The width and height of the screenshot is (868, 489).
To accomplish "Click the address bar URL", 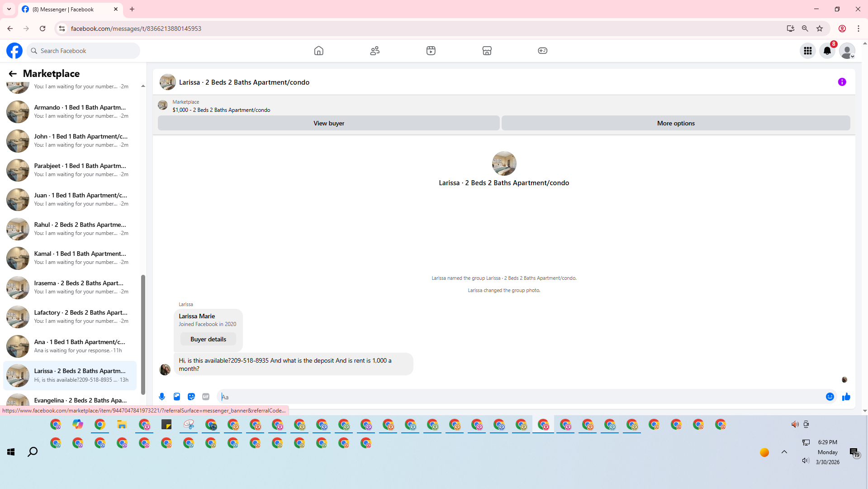I will [x=136, y=29].
